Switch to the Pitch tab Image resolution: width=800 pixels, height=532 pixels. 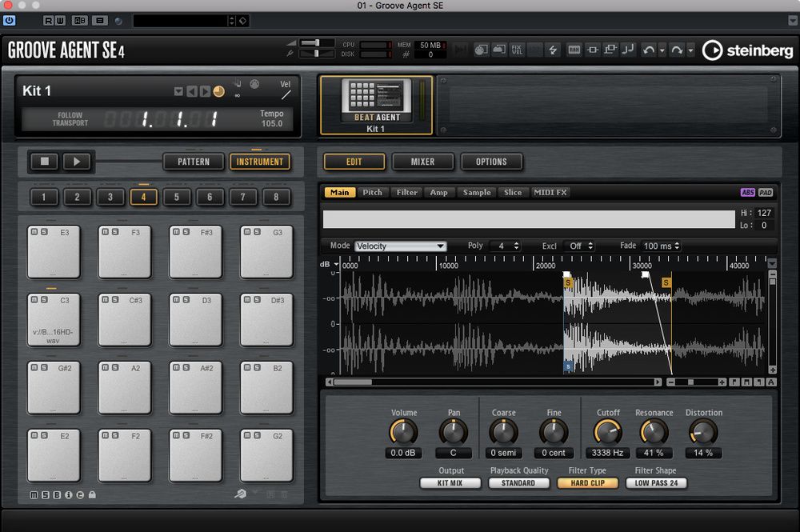point(372,192)
